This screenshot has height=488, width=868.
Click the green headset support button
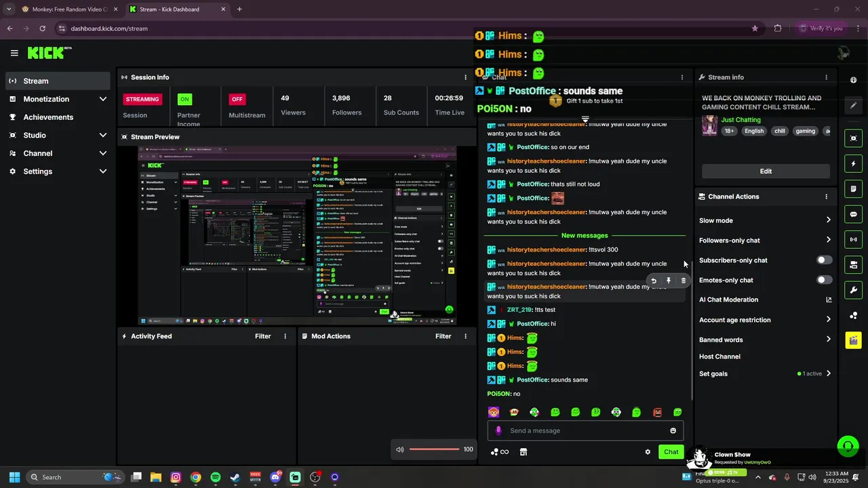pos(848,446)
